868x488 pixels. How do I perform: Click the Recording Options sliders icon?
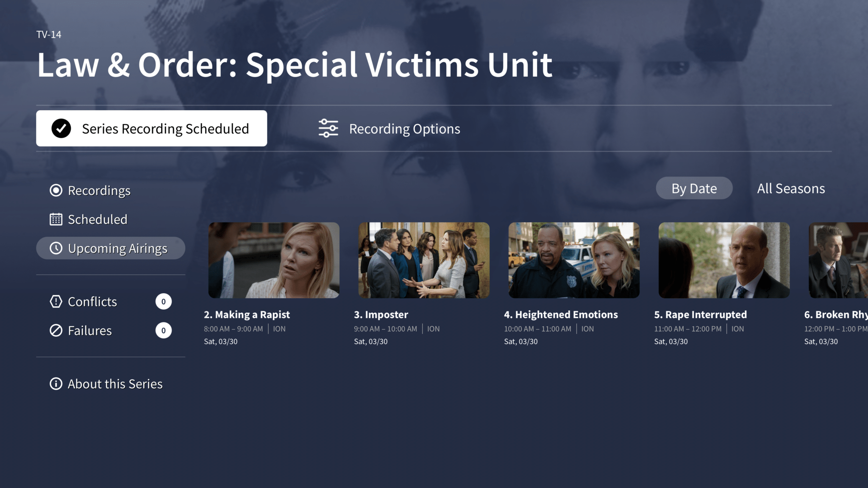pyautogui.click(x=328, y=128)
